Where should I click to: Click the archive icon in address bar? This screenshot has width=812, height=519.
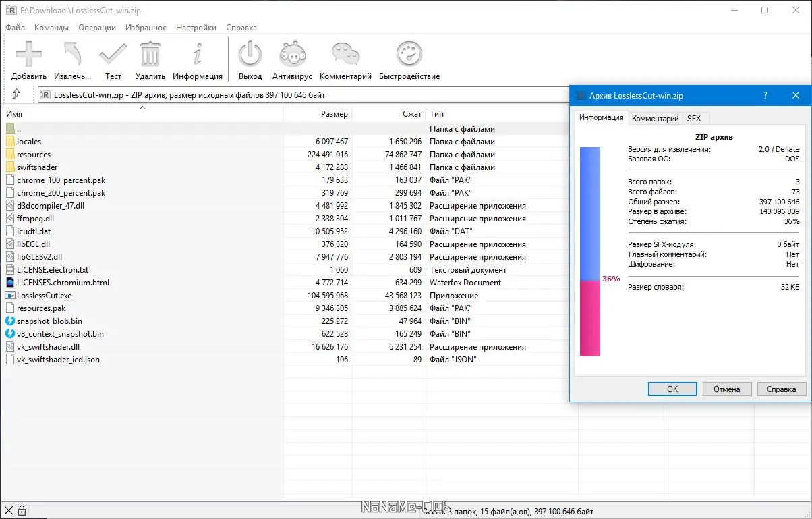click(46, 95)
